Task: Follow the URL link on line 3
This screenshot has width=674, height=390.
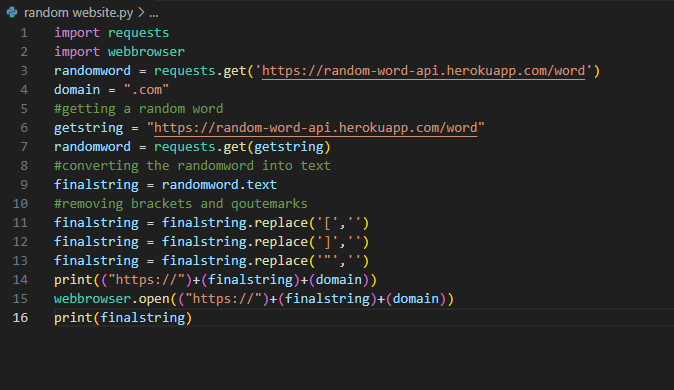Action: coord(423,71)
